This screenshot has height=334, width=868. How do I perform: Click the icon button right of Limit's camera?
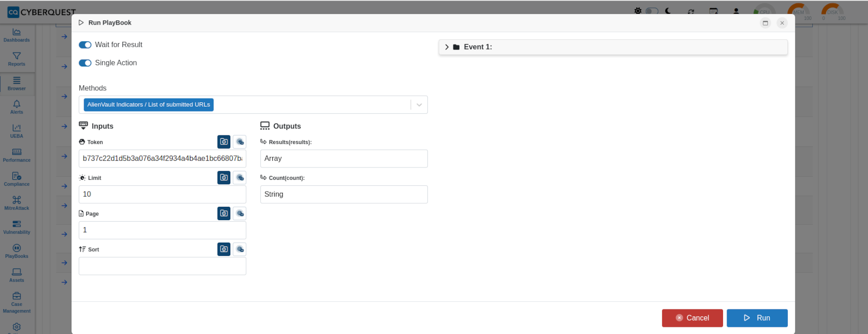[x=239, y=177]
